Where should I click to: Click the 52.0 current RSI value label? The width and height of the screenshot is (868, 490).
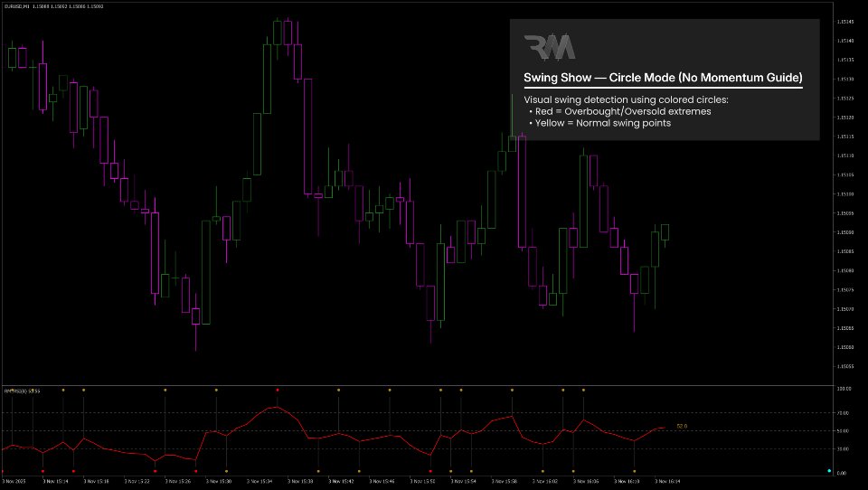(682, 427)
